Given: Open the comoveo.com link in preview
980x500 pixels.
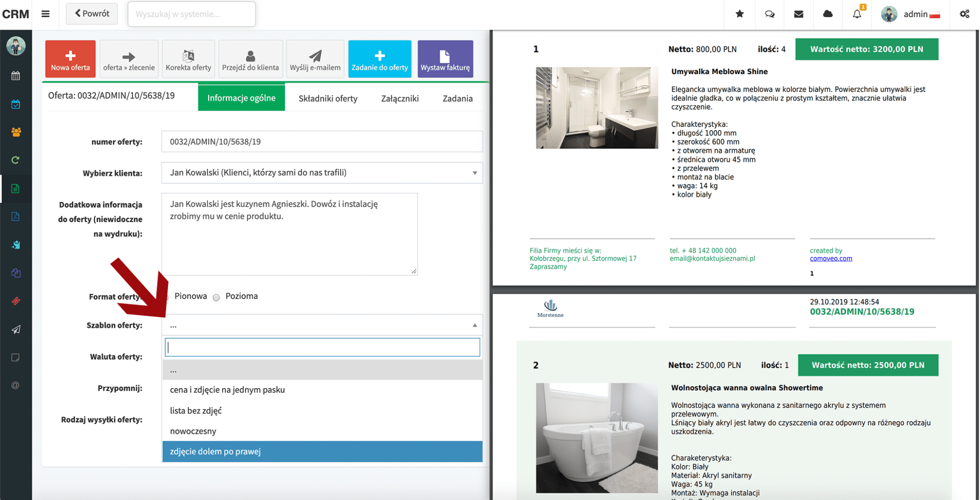Looking at the screenshot, I should click(831, 258).
